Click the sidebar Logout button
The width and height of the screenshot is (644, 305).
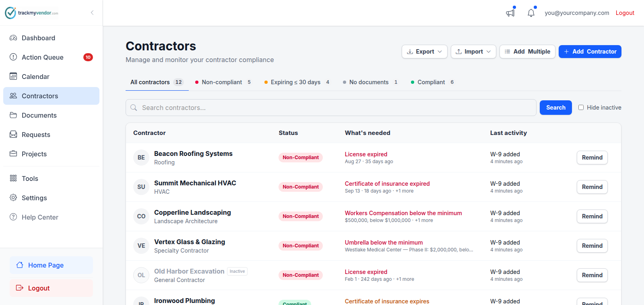(x=51, y=288)
